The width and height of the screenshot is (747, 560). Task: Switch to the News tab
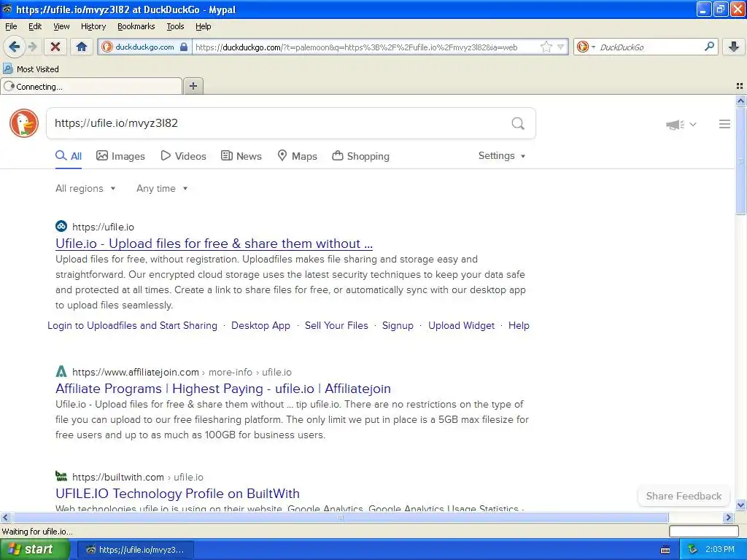241,156
